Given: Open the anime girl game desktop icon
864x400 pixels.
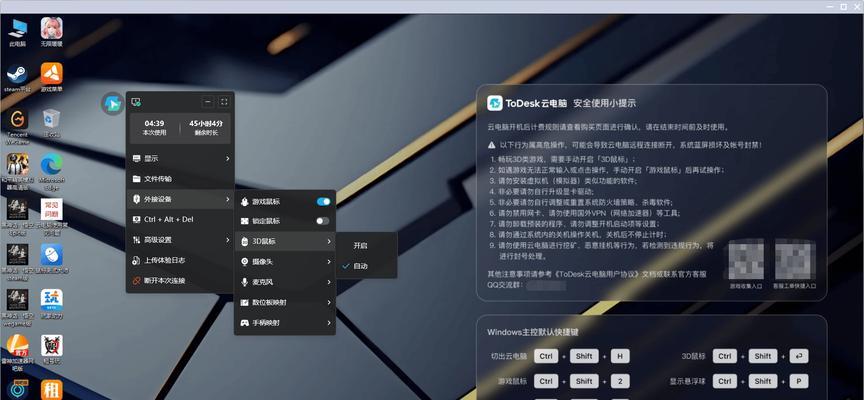Looking at the screenshot, I should point(51,33).
